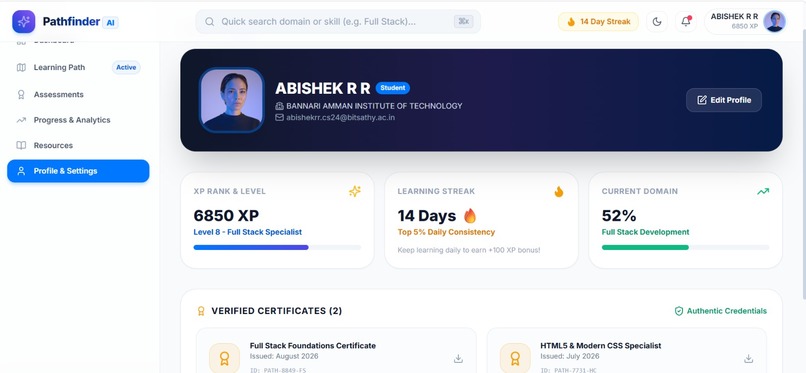Screen dimensions: 806x373
Task: Open the user avatar in the top bar
Action: tap(774, 22)
